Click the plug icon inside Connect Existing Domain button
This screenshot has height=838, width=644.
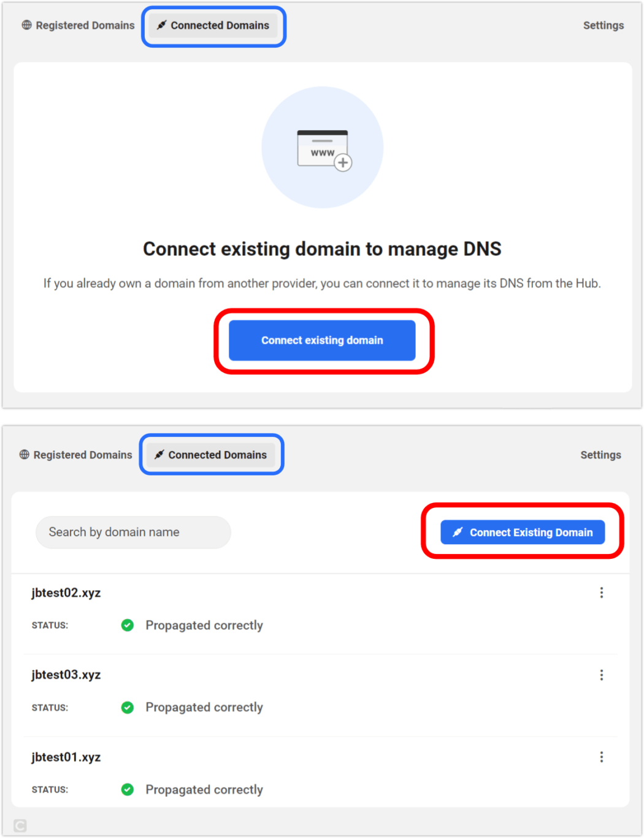point(456,532)
